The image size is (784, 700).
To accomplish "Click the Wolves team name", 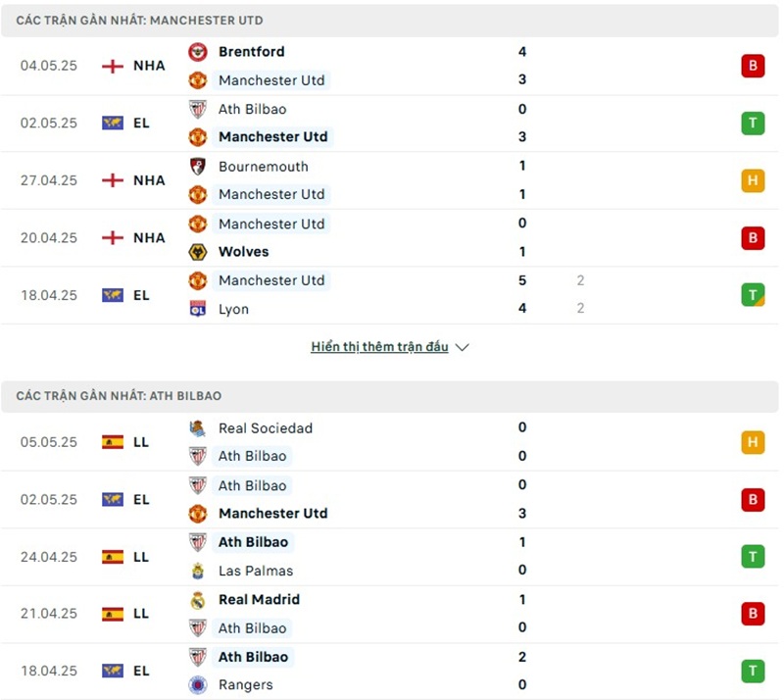I will [x=243, y=252].
